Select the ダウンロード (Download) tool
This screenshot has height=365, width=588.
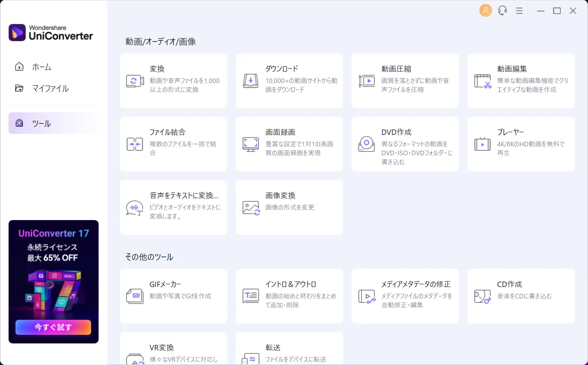pyautogui.click(x=289, y=80)
